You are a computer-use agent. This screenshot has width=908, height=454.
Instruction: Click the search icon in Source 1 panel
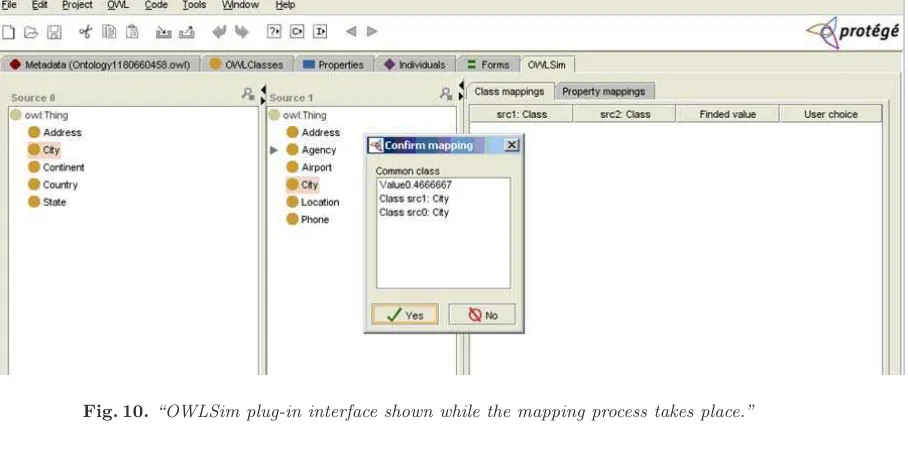coord(446,94)
